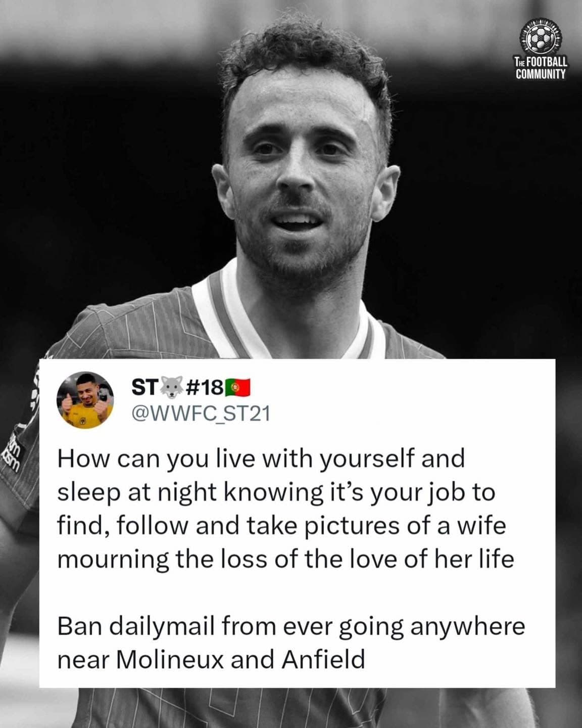
Task: Click the "find, follow and take pictures" line
Action: pyautogui.click(x=281, y=526)
